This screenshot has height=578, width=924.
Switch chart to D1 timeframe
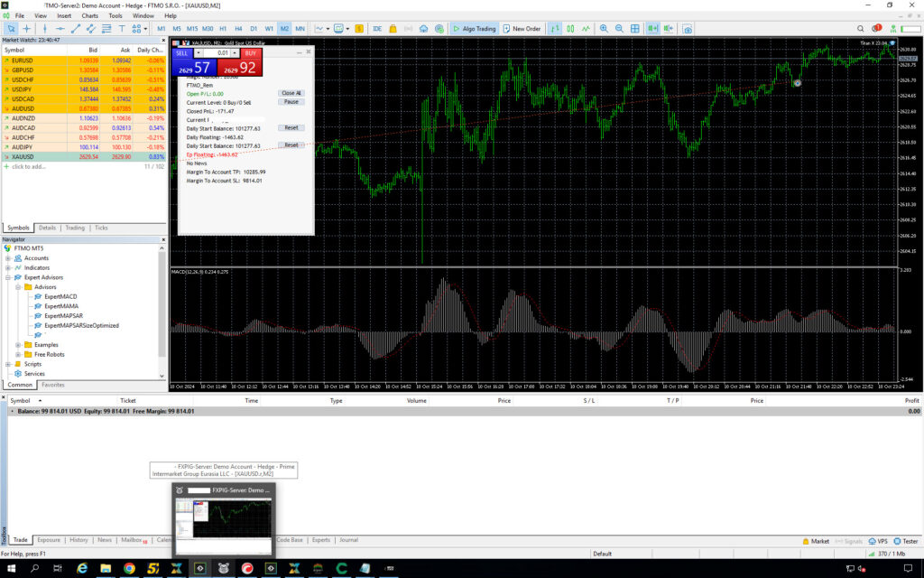[254, 28]
